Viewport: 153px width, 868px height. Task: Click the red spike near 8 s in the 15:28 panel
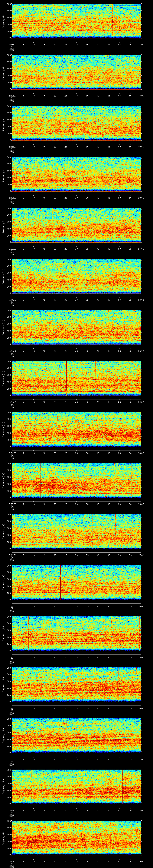[x=29, y=633]
